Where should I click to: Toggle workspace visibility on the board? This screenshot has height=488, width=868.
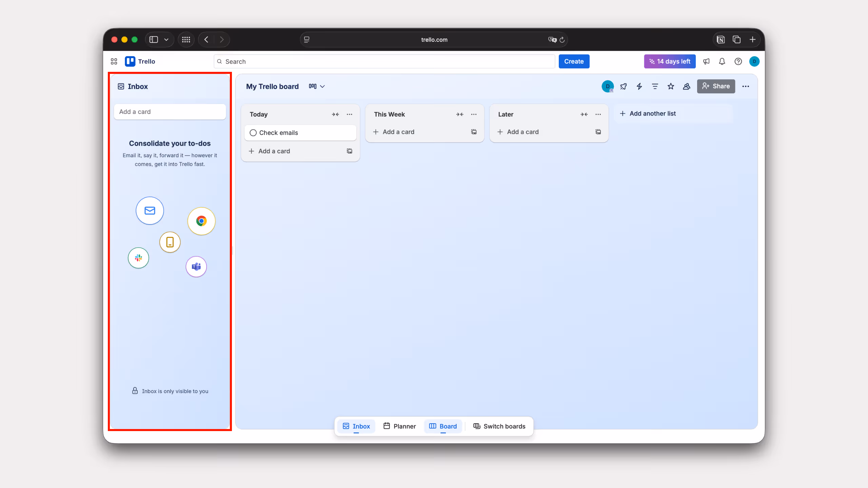tap(686, 86)
